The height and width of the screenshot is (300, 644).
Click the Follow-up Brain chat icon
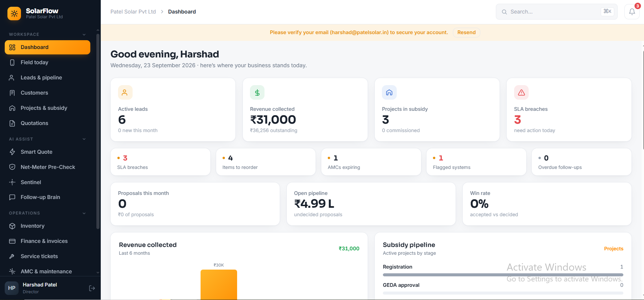(12, 197)
